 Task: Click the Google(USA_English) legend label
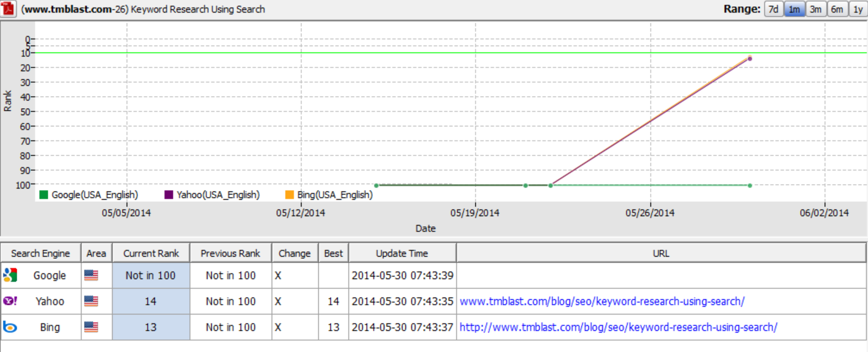point(95,195)
